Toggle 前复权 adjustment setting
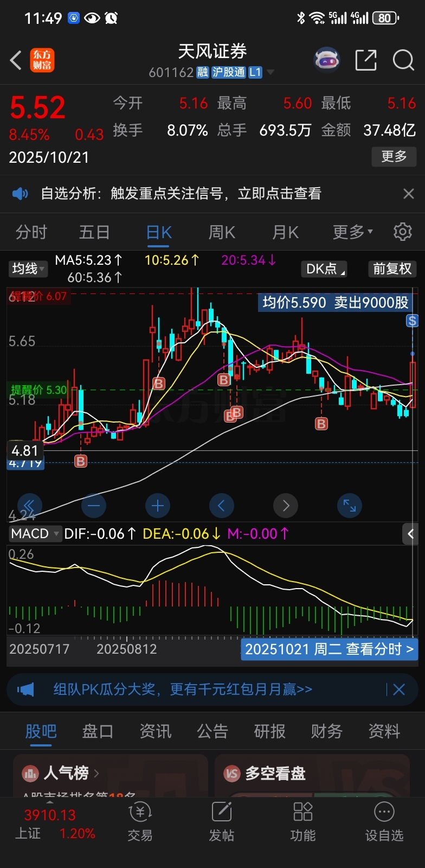425x868 pixels. tap(392, 269)
